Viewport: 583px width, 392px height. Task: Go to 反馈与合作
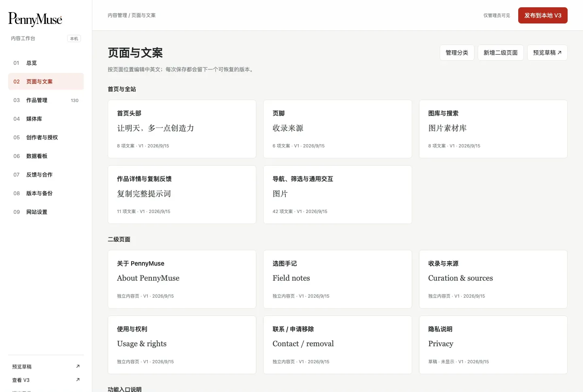click(46, 175)
